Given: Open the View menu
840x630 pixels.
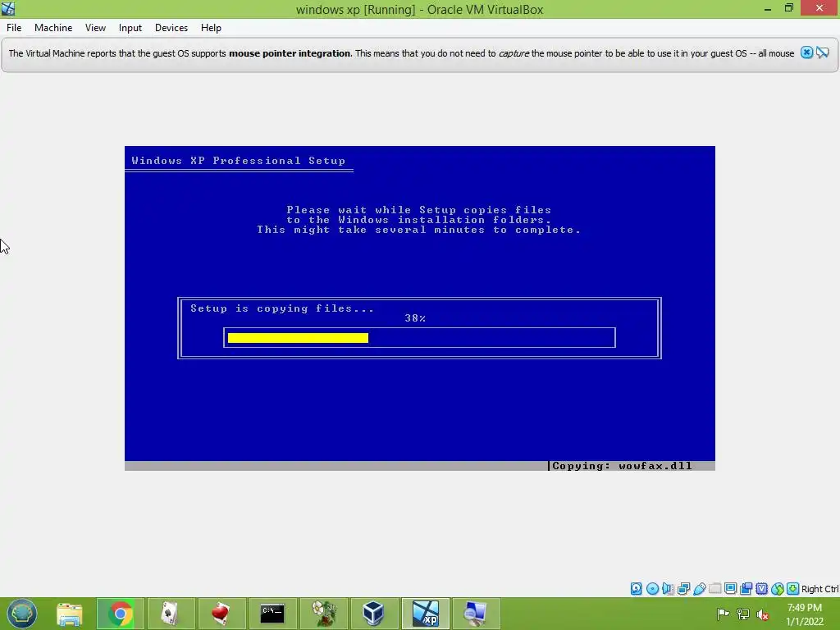Looking at the screenshot, I should coord(95,28).
